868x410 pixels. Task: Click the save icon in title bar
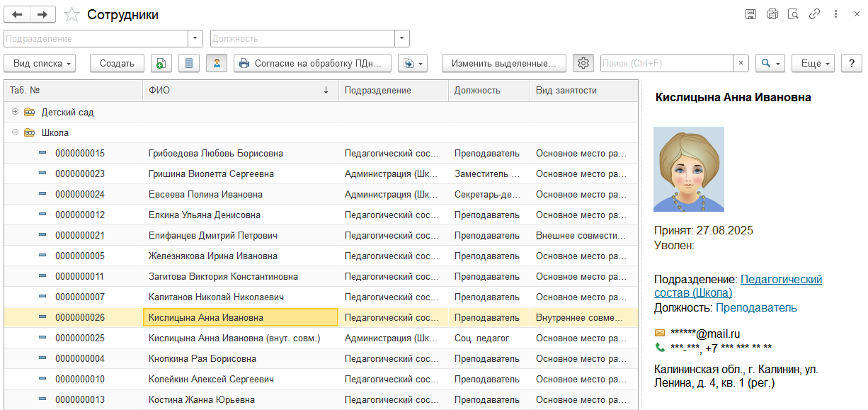point(750,14)
